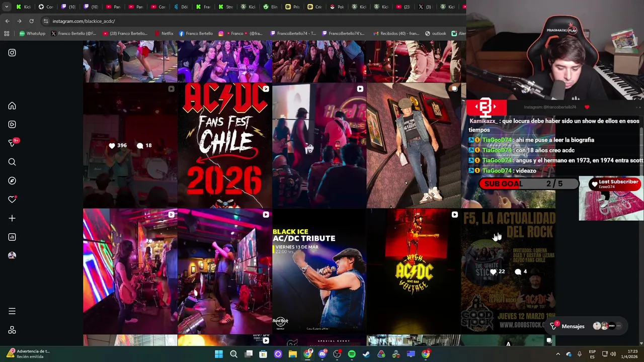
Task: Open the outlook bookmark
Action: (x=436, y=34)
